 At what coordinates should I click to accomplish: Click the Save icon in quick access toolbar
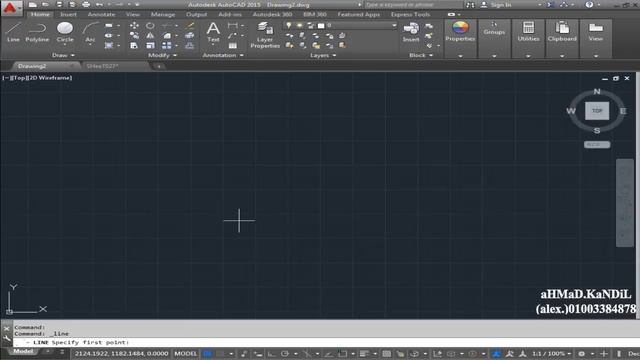(x=60, y=4)
